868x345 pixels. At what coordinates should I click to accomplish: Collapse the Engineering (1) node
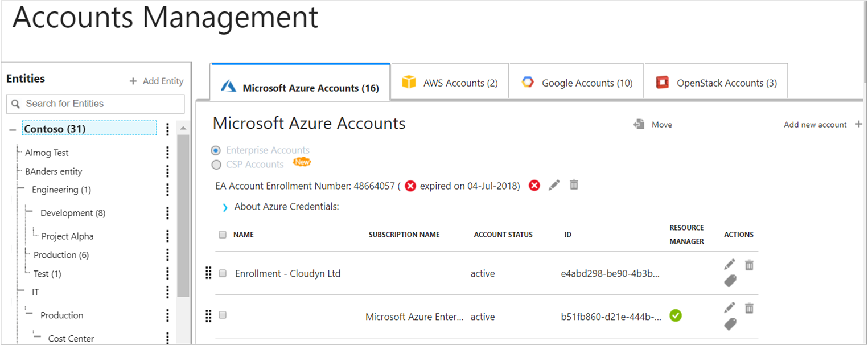22,189
